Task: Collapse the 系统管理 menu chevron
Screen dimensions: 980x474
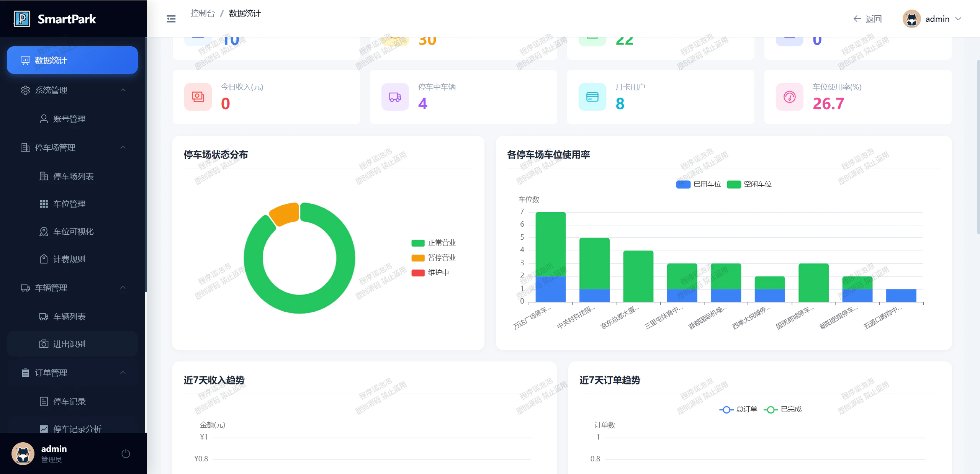Action: click(x=123, y=90)
